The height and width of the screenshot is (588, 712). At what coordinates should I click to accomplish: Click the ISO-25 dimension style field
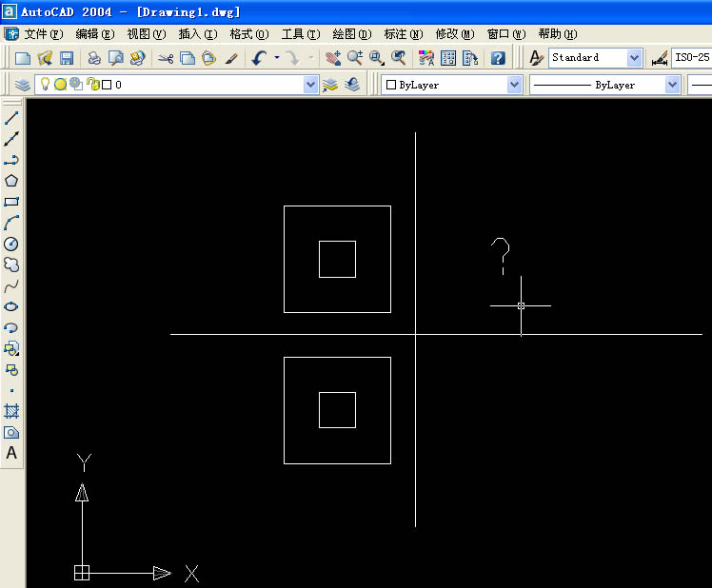692,58
